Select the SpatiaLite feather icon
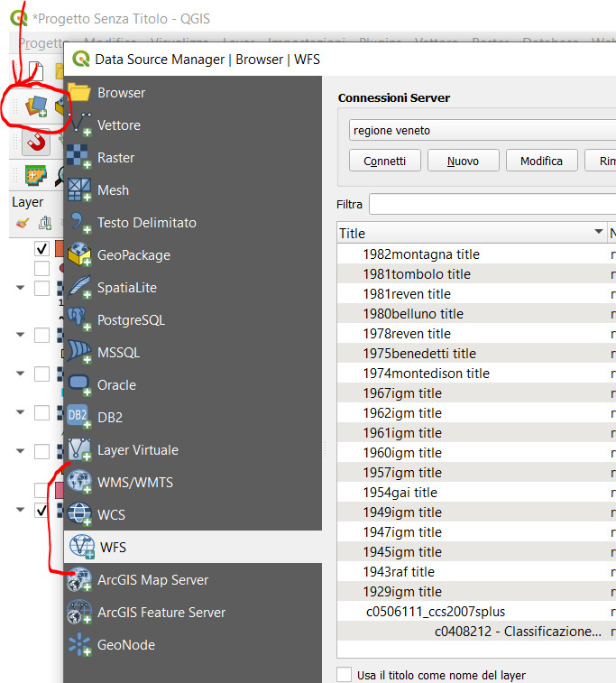Viewport: 616px width, 683px height. (x=80, y=288)
